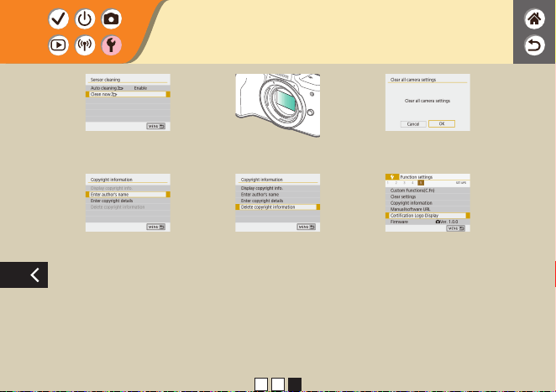Open the power button chapter icon

(x=85, y=18)
